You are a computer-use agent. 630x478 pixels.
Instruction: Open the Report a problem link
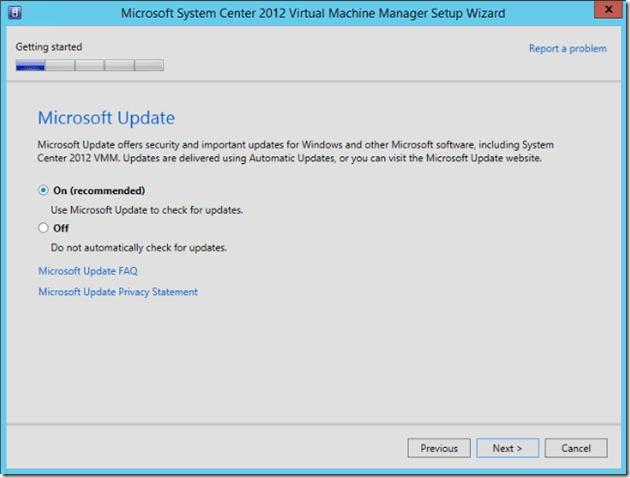[x=567, y=48]
